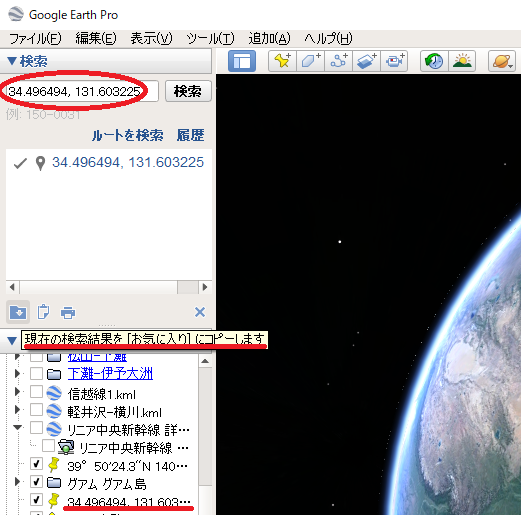The width and height of the screenshot is (521, 515).
Task: Open the ファイル(F) menu
Action: pyautogui.click(x=35, y=39)
